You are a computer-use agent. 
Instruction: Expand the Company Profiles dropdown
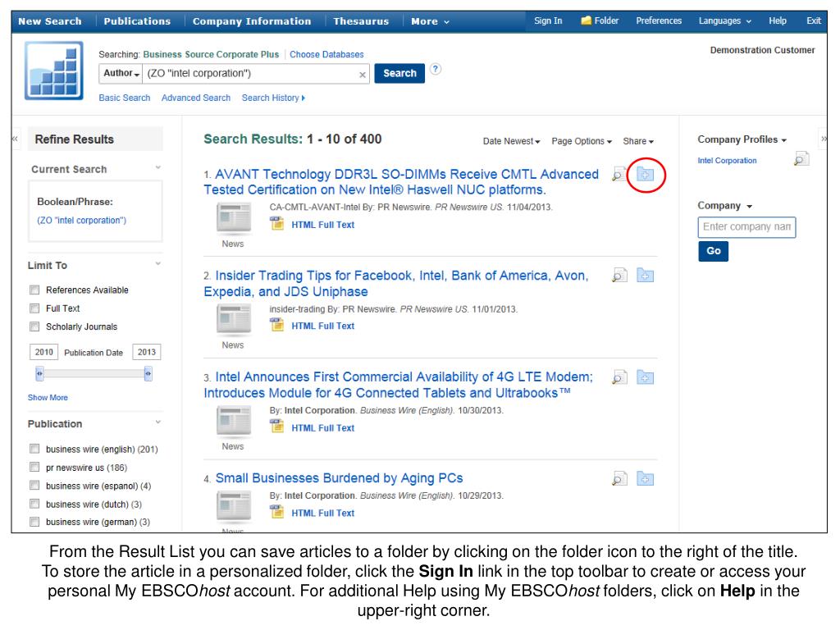(x=742, y=139)
